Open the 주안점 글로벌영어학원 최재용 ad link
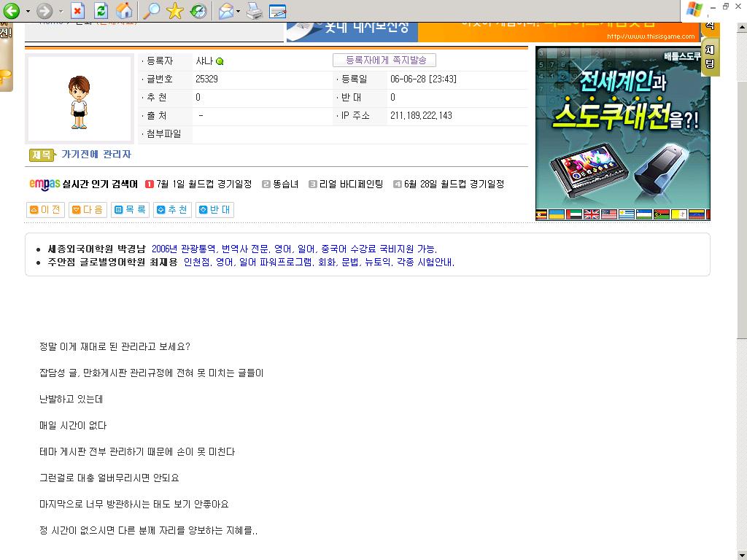Image resolution: width=747 pixels, height=560 pixels. point(112,262)
